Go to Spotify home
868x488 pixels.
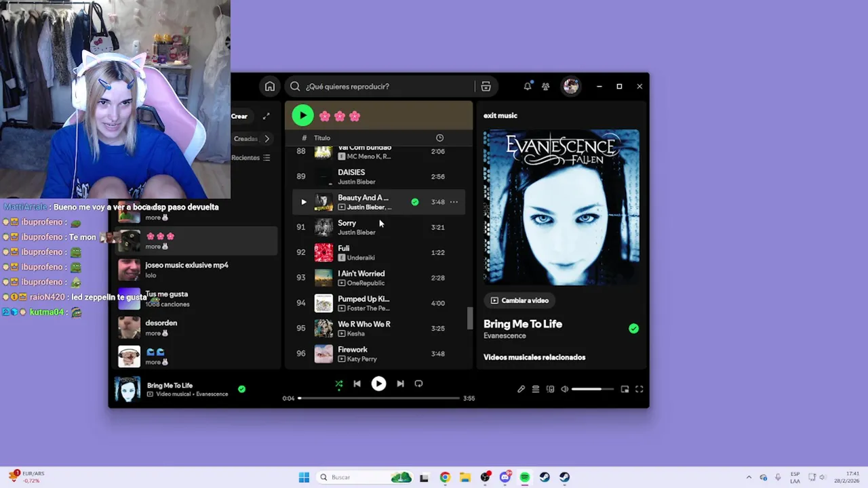click(270, 86)
